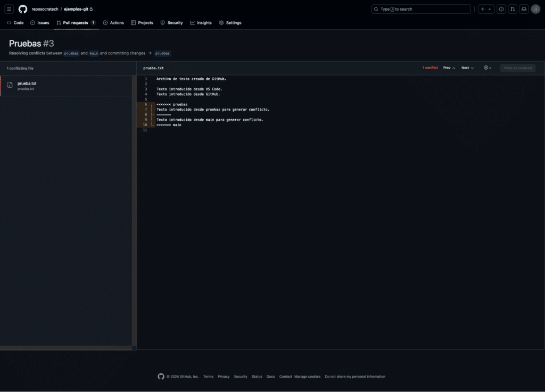
Task: Jump to next conflict with Next
Action: 467,68
